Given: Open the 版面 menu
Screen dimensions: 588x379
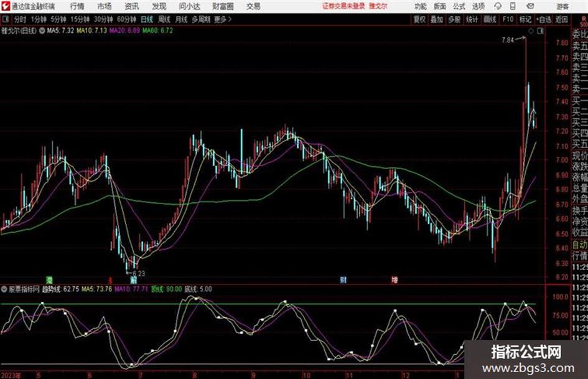Looking at the screenshot, I should [440, 6].
